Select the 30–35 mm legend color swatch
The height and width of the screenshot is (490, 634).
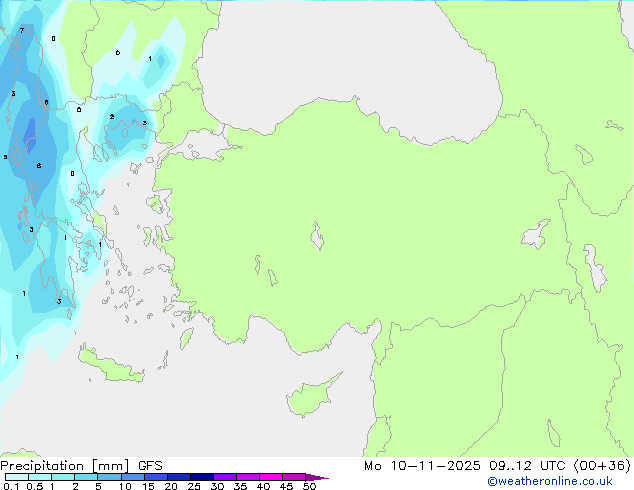(225, 477)
